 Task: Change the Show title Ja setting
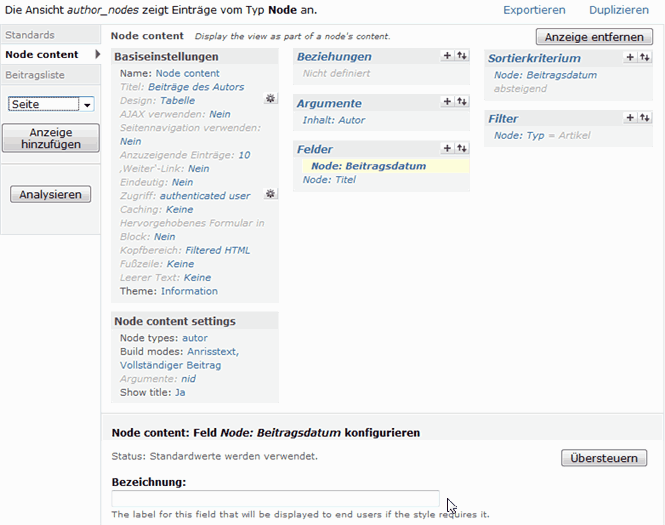180,393
